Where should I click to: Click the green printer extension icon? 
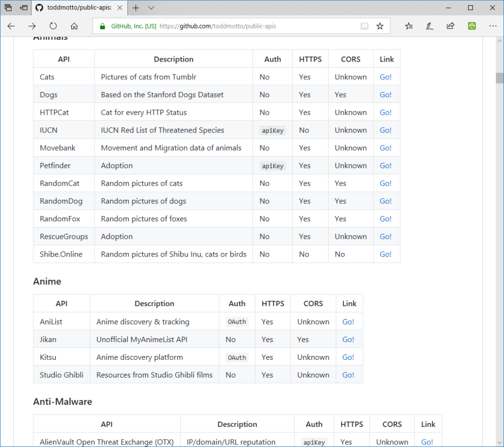[x=472, y=26]
